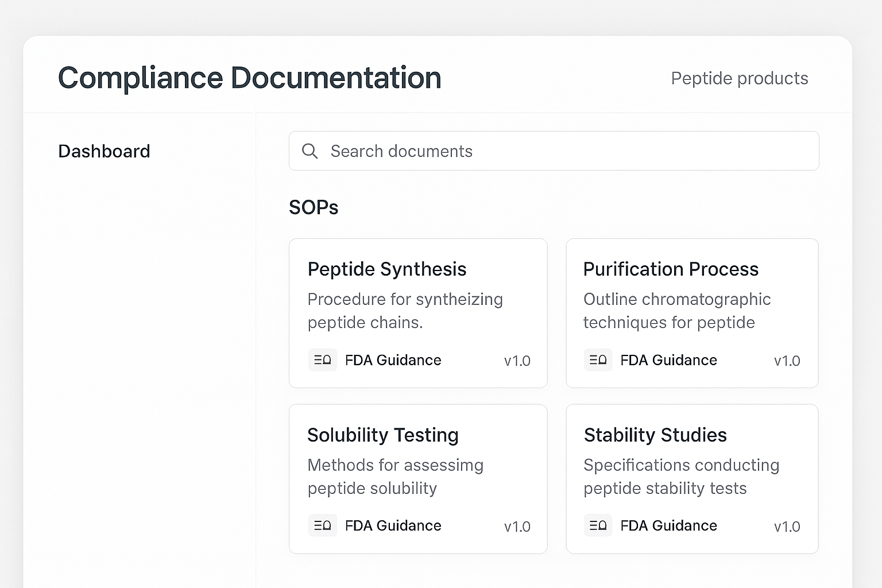This screenshot has width=882, height=588.
Task: Click the Peptide products header label
Action: click(x=740, y=78)
